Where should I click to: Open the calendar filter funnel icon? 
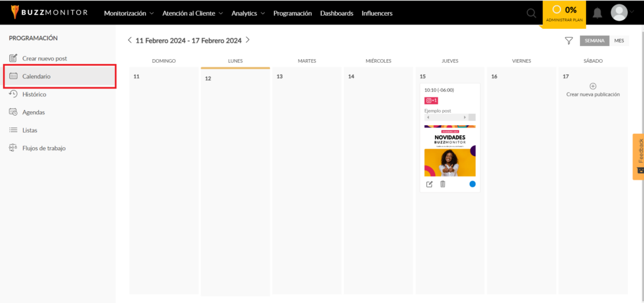569,41
